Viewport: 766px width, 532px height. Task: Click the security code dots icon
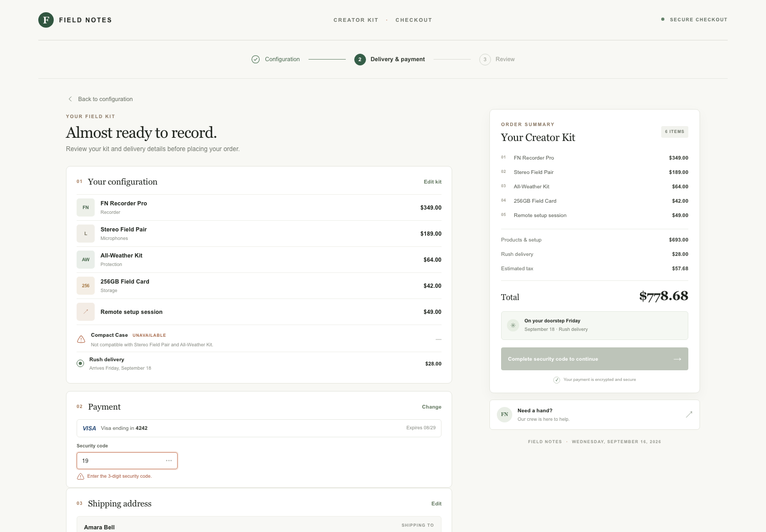click(x=169, y=461)
